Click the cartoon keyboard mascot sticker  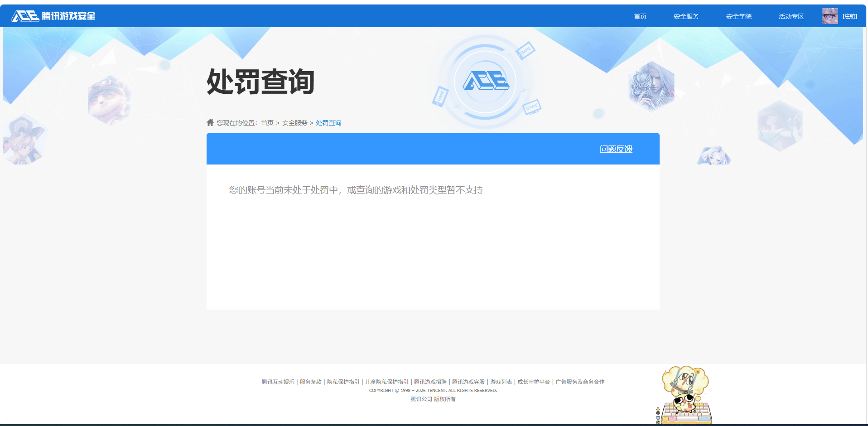(685, 395)
